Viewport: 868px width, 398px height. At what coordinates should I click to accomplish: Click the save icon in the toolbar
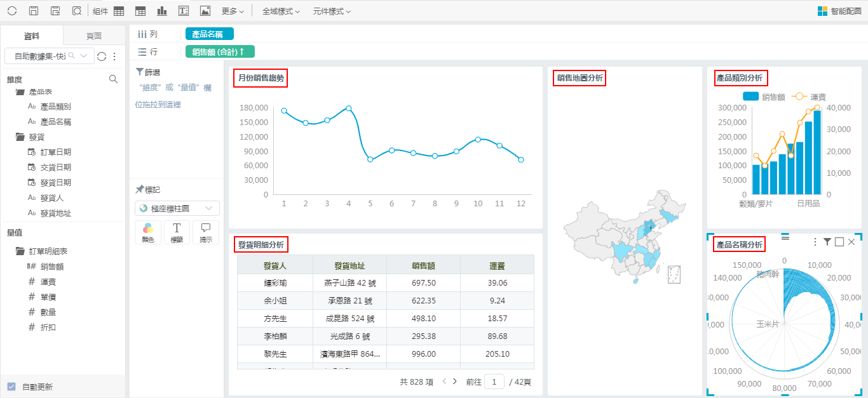(x=34, y=11)
